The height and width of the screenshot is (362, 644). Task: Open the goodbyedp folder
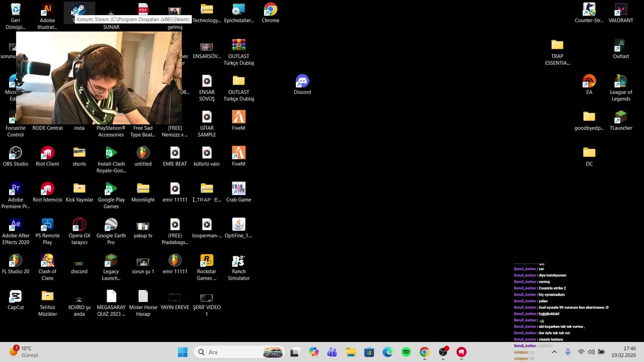click(589, 121)
